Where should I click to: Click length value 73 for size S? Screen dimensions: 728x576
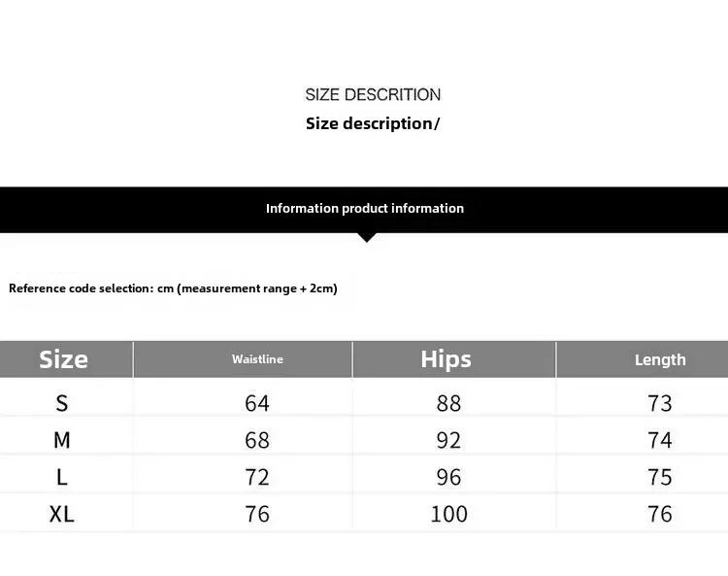pos(660,403)
